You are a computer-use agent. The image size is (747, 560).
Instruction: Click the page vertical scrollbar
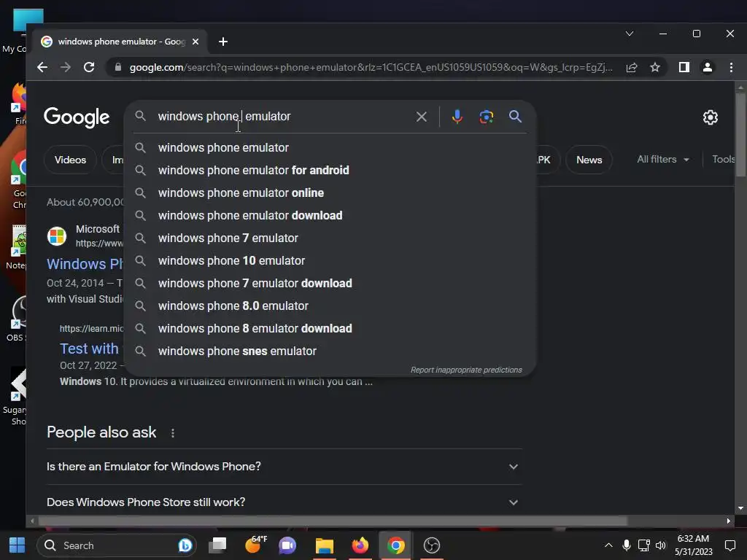[740, 135]
